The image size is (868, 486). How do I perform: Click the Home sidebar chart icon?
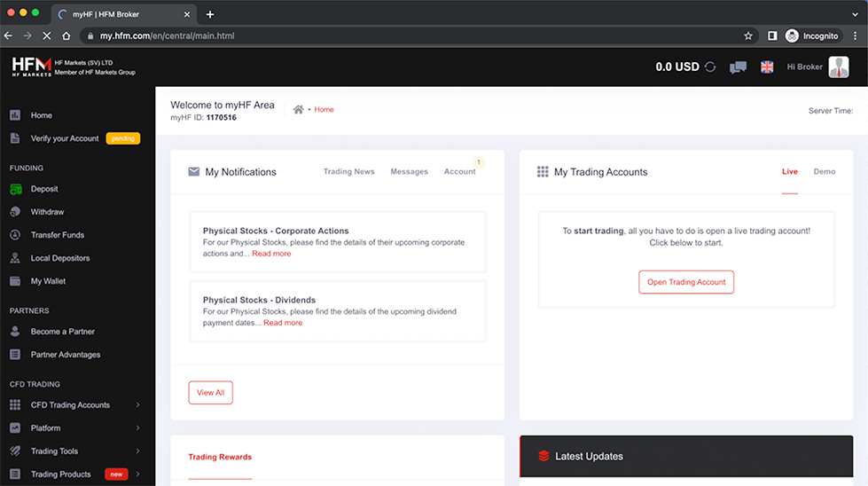(x=15, y=115)
